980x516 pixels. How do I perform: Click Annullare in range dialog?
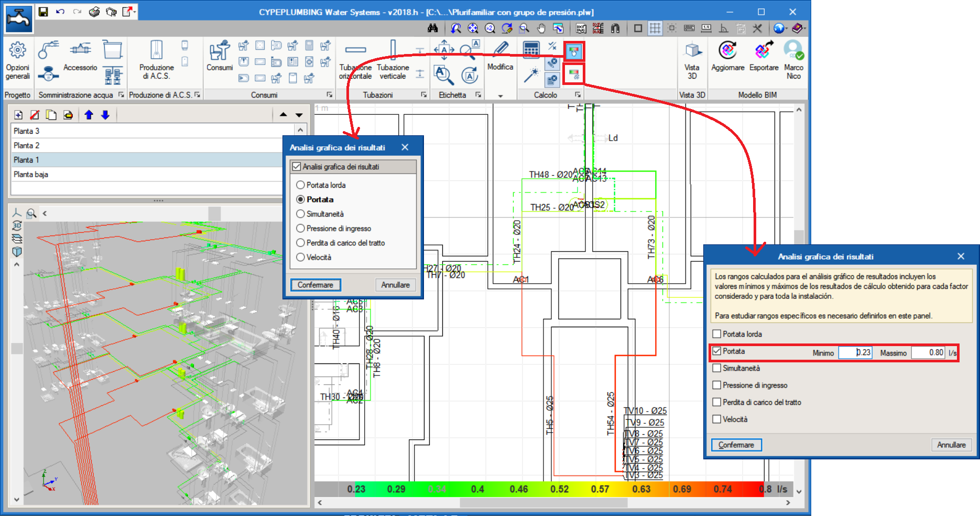point(951,445)
